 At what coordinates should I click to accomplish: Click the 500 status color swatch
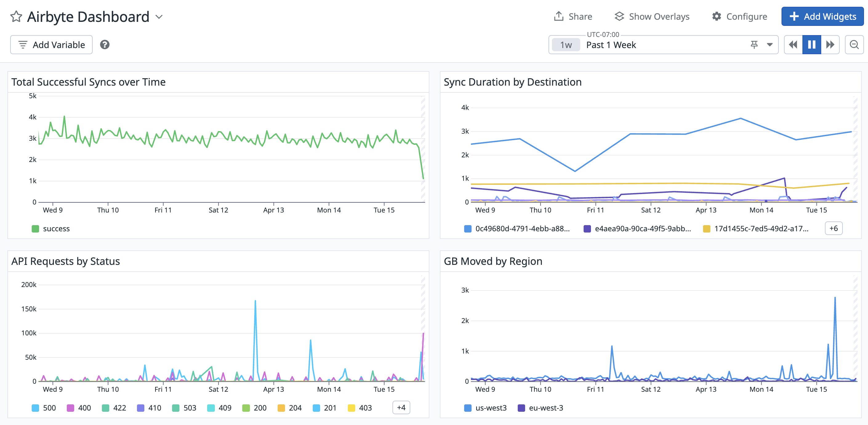(36, 408)
